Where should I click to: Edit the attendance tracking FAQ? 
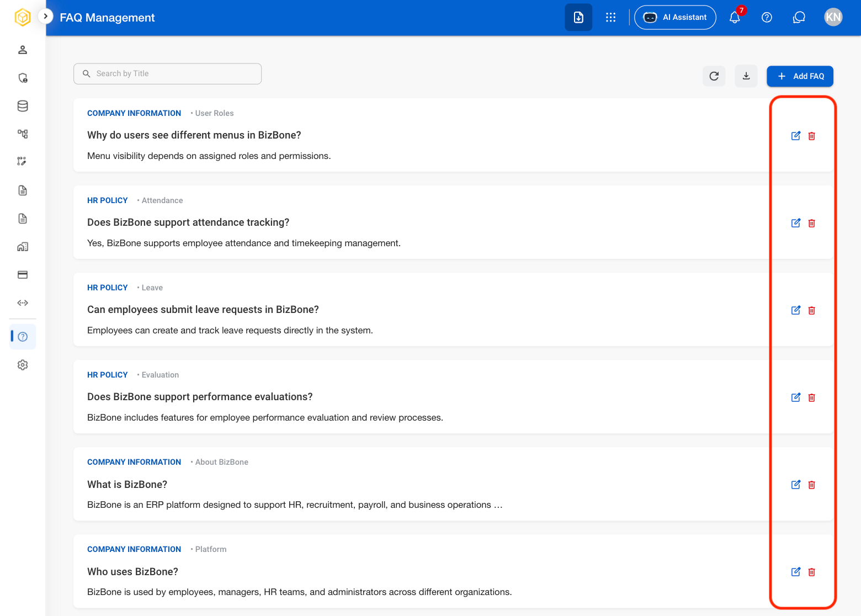point(796,223)
